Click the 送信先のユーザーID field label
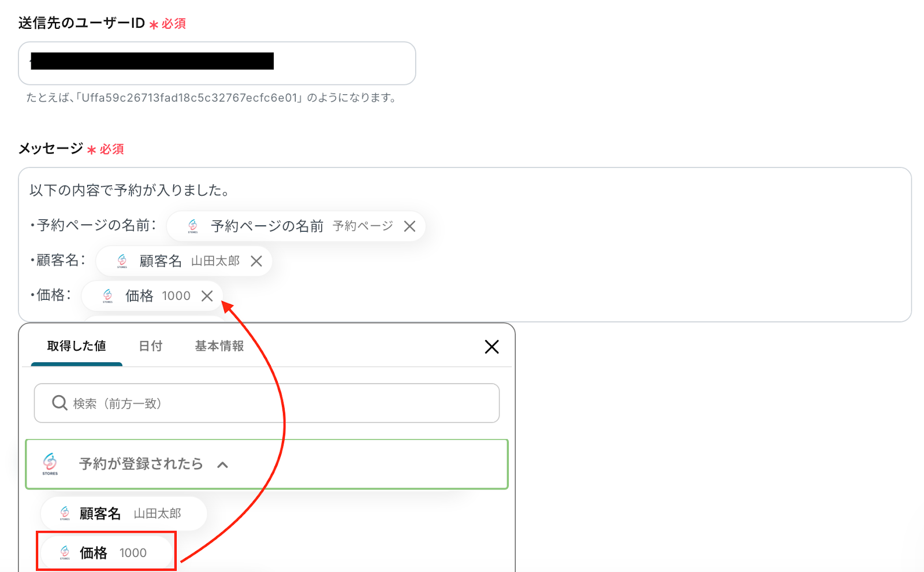This screenshot has height=572, width=924. tap(81, 23)
